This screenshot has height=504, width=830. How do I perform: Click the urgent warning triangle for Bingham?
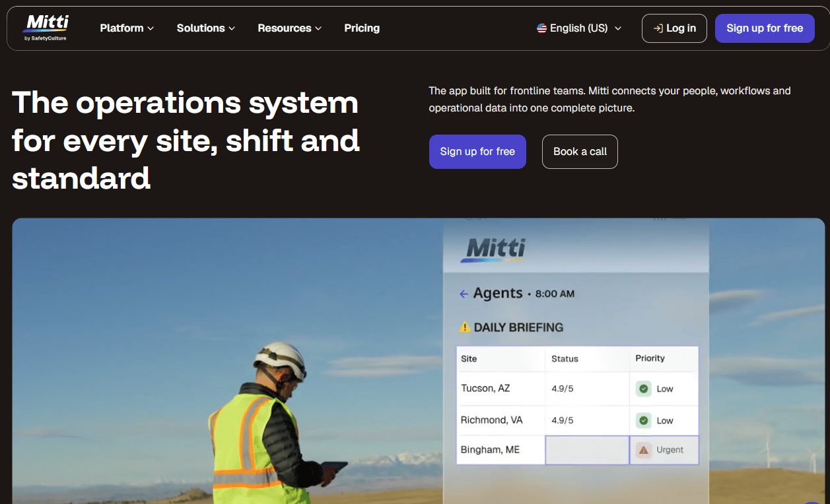[644, 450]
